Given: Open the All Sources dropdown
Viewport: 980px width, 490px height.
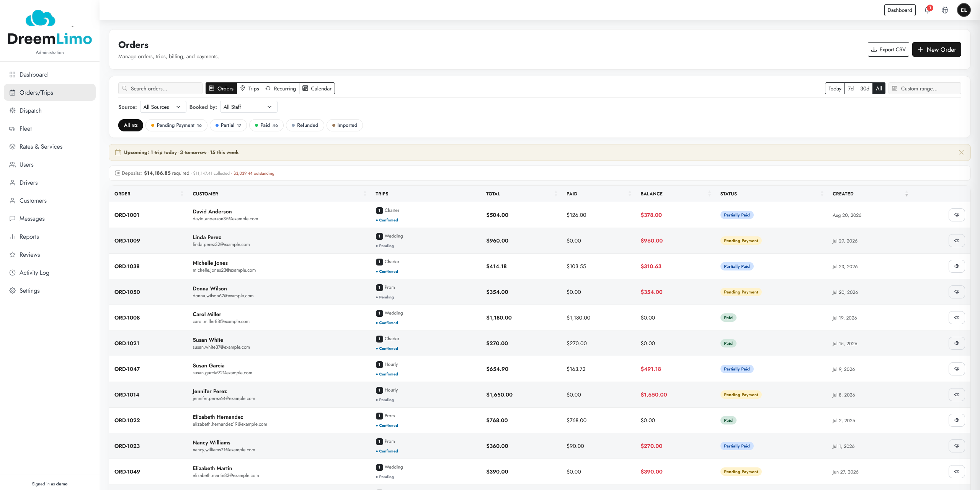Looking at the screenshot, I should pyautogui.click(x=163, y=107).
